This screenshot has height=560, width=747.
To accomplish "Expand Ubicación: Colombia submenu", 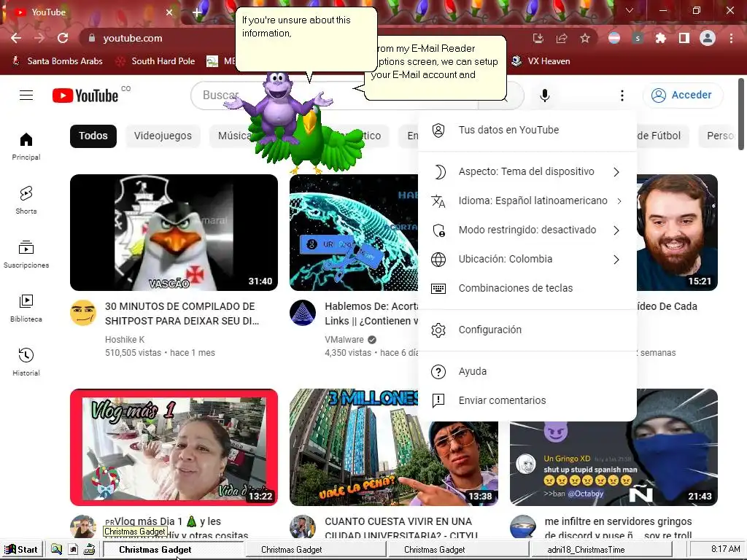I will click(527, 259).
